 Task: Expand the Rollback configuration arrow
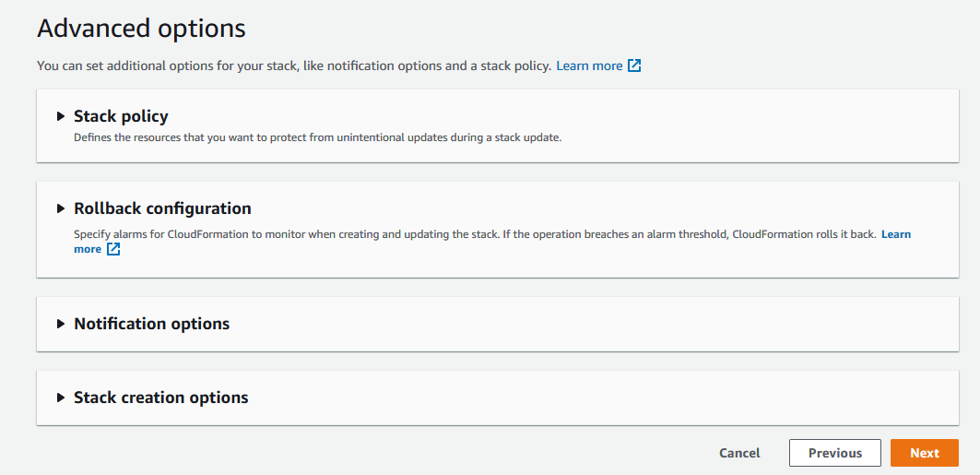coord(61,208)
